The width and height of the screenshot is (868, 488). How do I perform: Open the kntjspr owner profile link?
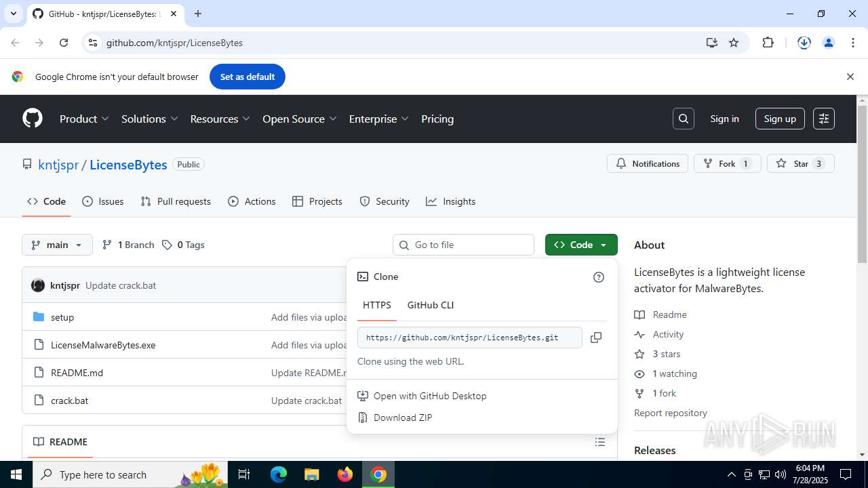coord(58,165)
